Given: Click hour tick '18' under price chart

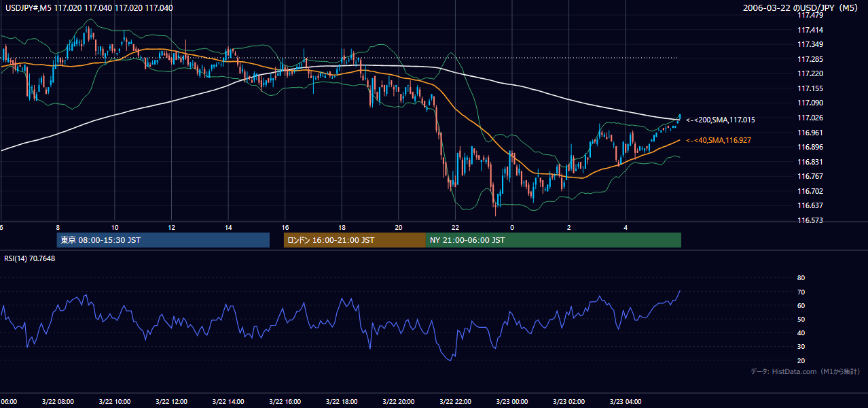Looking at the screenshot, I should 342,227.
